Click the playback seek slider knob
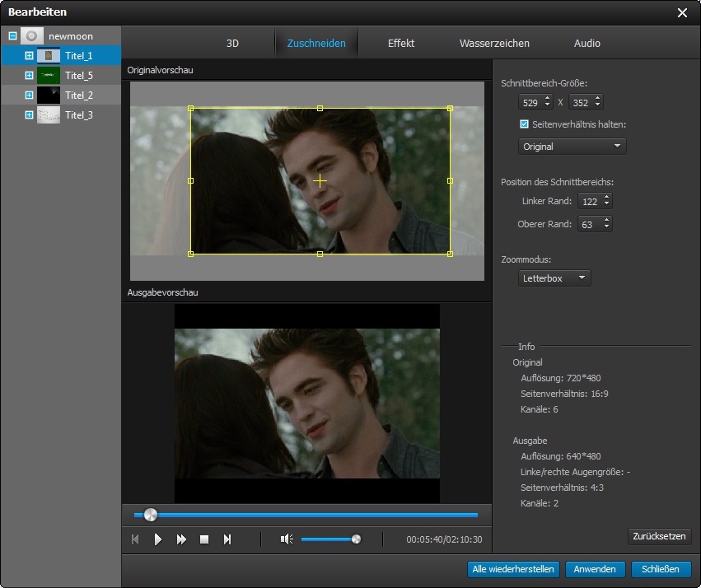 pyautogui.click(x=151, y=515)
